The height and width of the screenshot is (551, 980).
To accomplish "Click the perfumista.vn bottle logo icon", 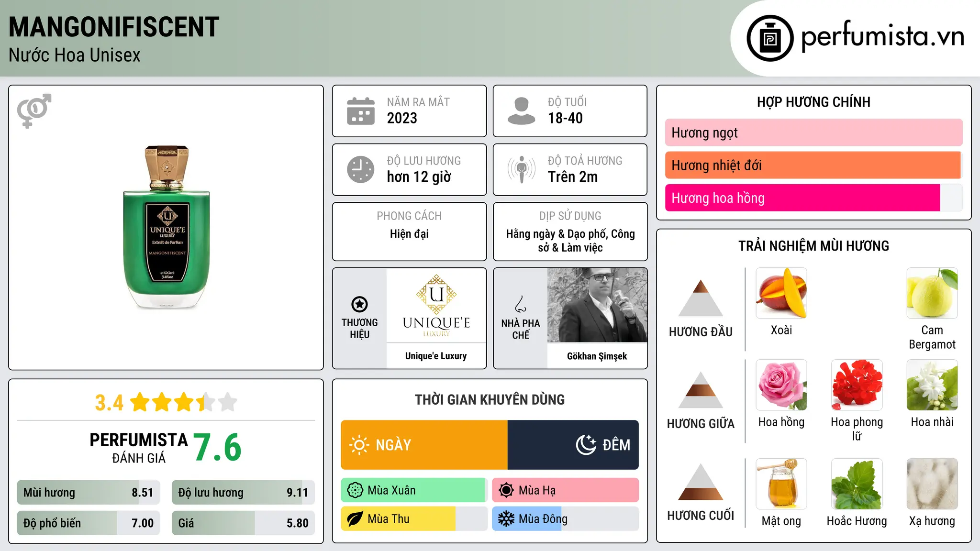I will pyautogui.click(x=770, y=38).
